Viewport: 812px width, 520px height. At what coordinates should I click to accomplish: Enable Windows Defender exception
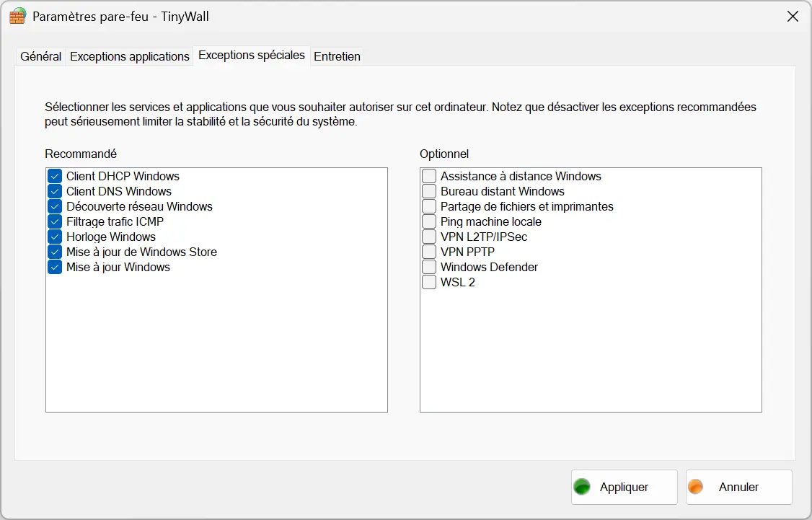tap(429, 268)
